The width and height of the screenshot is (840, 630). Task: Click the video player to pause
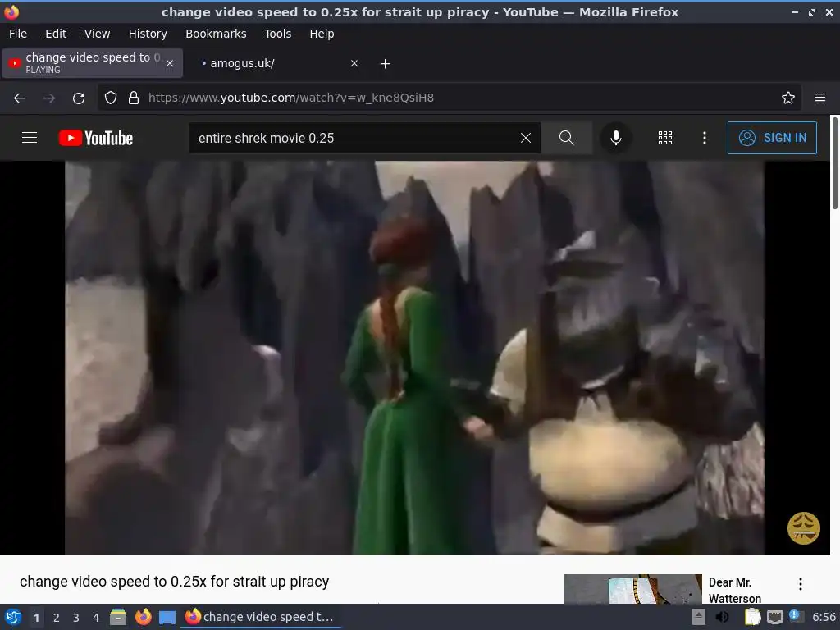click(414, 358)
